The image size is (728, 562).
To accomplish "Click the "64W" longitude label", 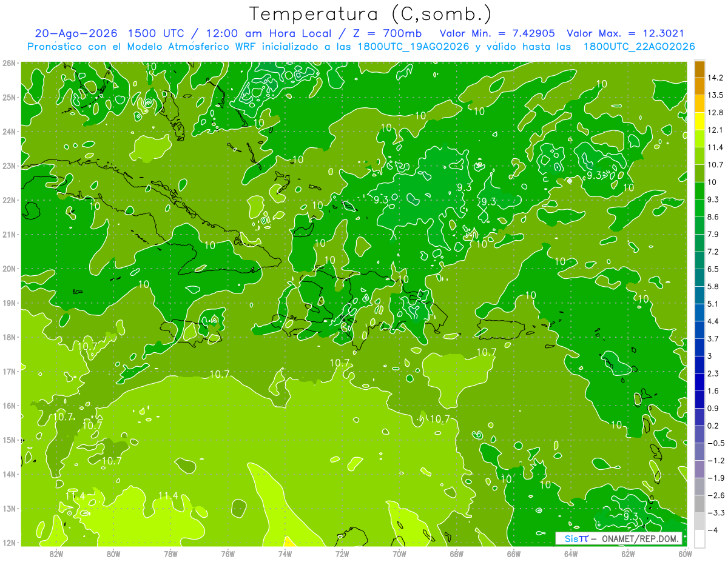I will click(x=571, y=554).
